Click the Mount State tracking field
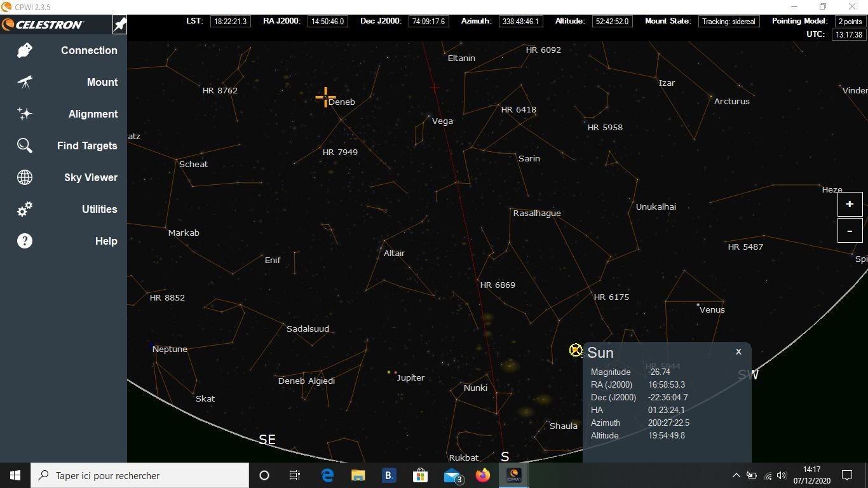The width and height of the screenshot is (868, 488). point(729,22)
